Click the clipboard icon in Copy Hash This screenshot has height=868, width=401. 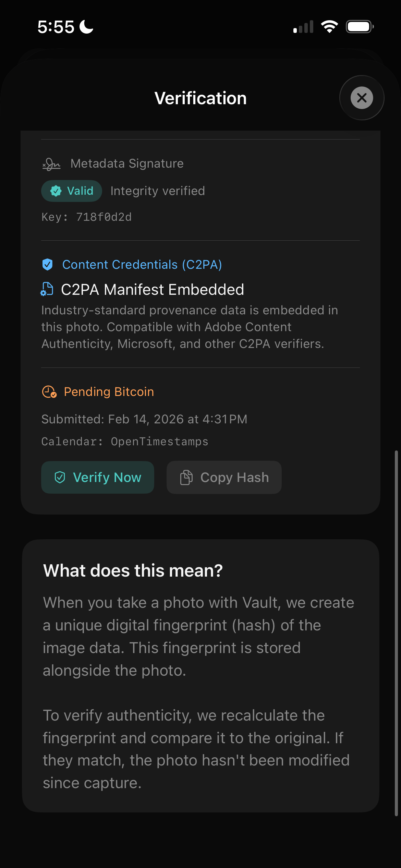(186, 477)
